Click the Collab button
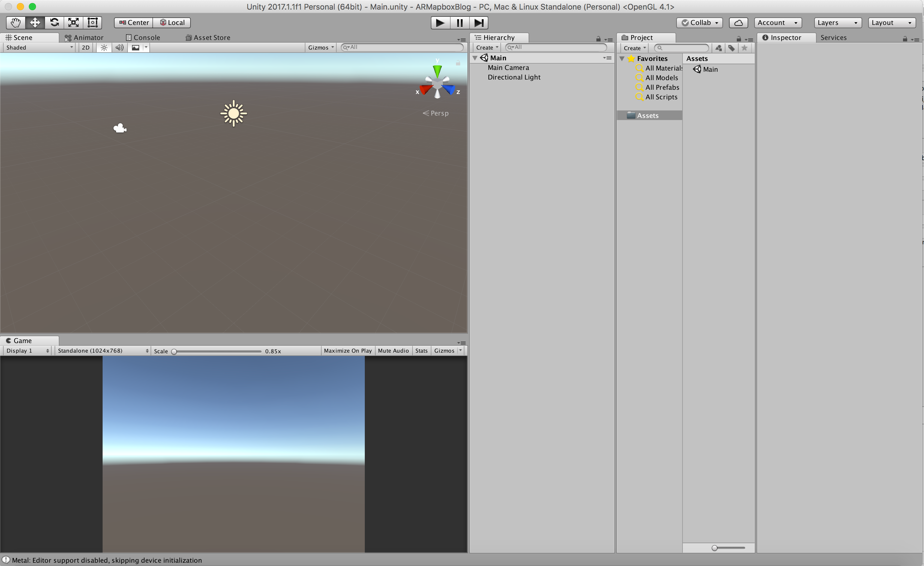The width and height of the screenshot is (924, 566). pos(699,23)
